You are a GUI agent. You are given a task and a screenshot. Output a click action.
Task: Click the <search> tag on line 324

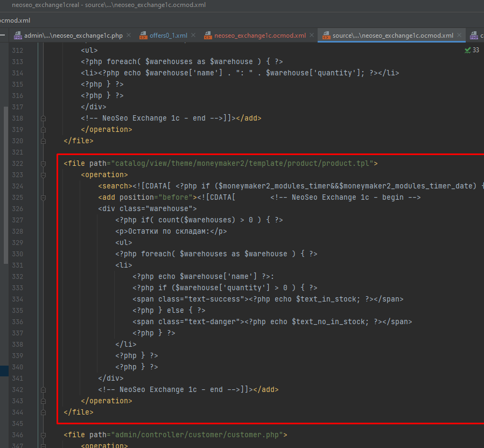point(115,186)
